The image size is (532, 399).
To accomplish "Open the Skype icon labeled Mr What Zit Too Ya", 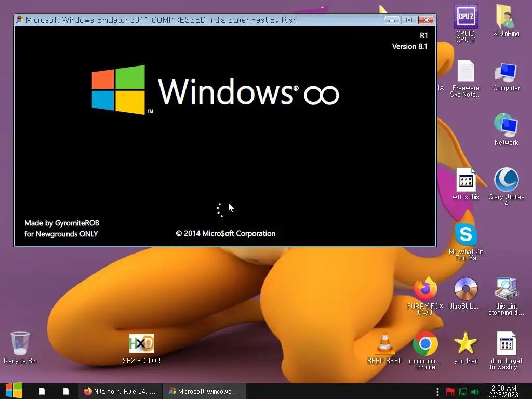I will [x=465, y=242].
